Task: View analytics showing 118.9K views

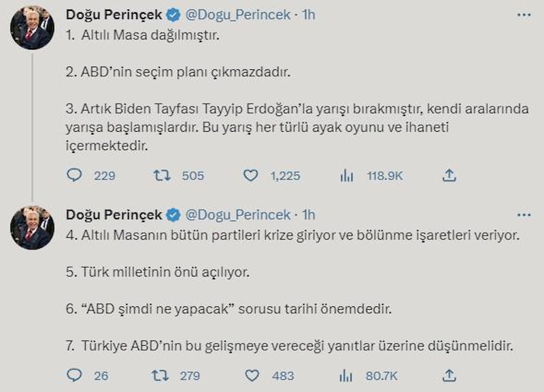Action: point(347,175)
